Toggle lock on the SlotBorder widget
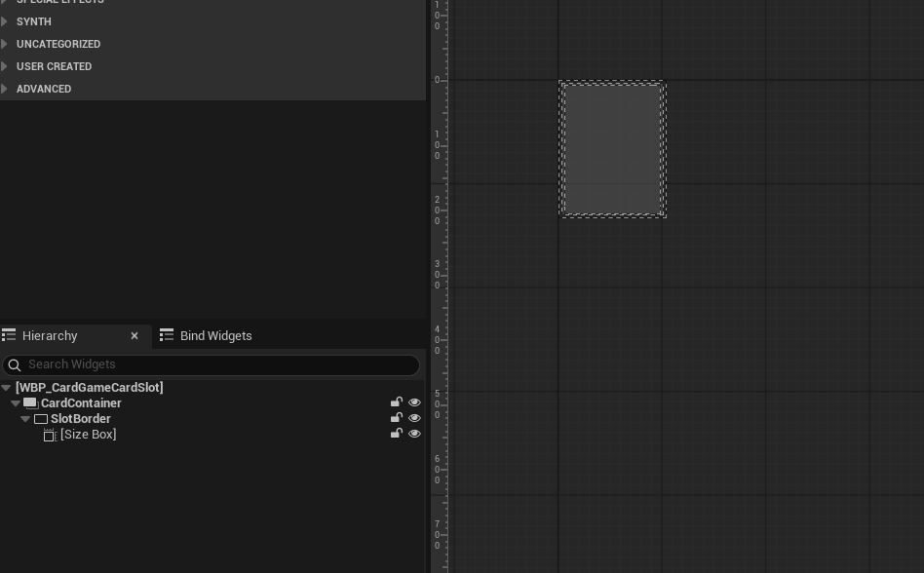 pyautogui.click(x=397, y=418)
